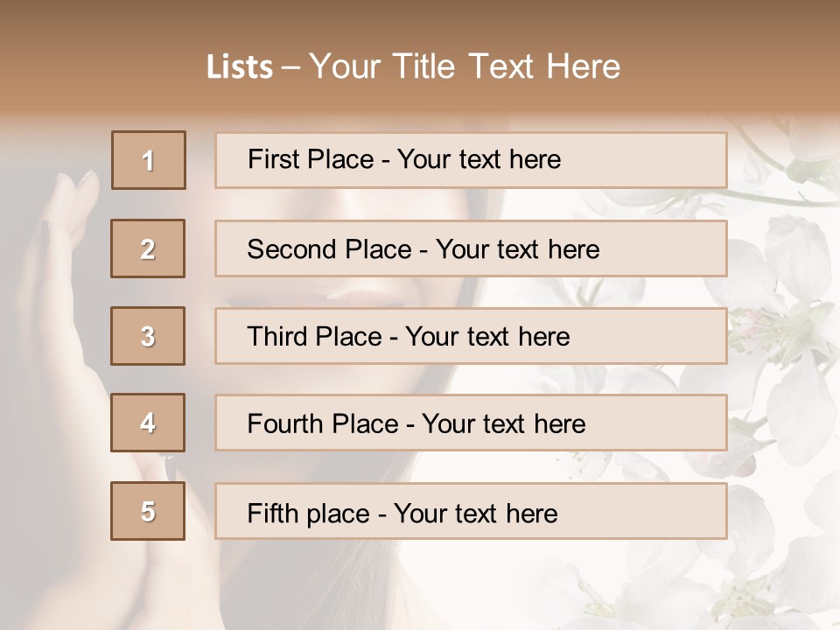The image size is (840, 630).
Task: Select the number 2 box
Action: [x=148, y=249]
